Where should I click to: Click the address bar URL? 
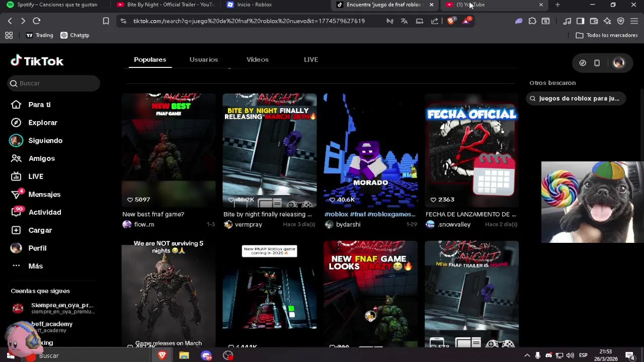(x=249, y=21)
